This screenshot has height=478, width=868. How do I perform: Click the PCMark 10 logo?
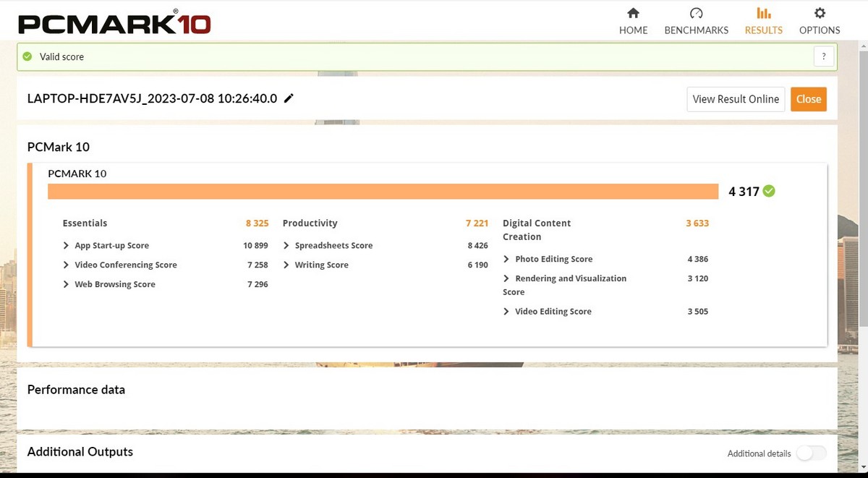click(x=114, y=22)
